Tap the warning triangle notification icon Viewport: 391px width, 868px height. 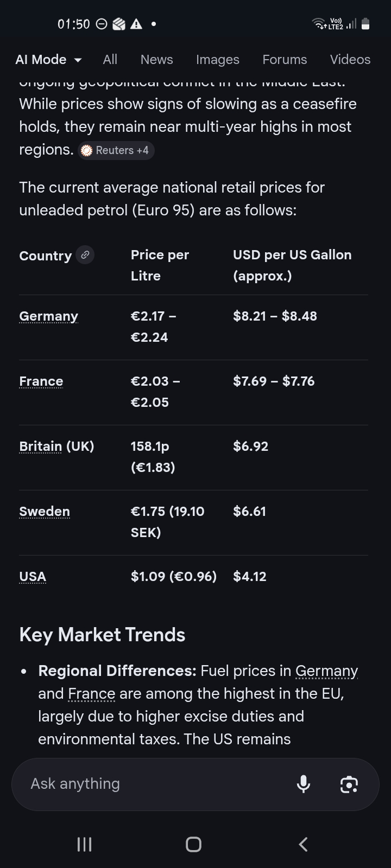[136, 24]
